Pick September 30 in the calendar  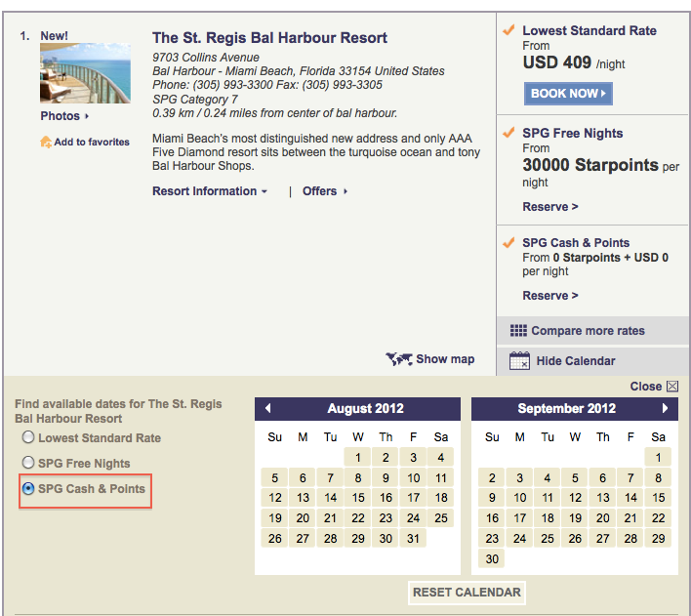[492, 559]
